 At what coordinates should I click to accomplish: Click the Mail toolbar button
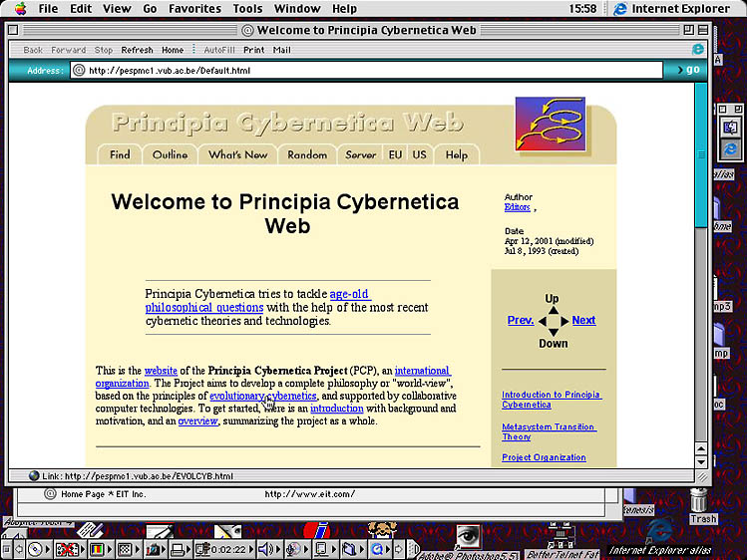[x=281, y=50]
